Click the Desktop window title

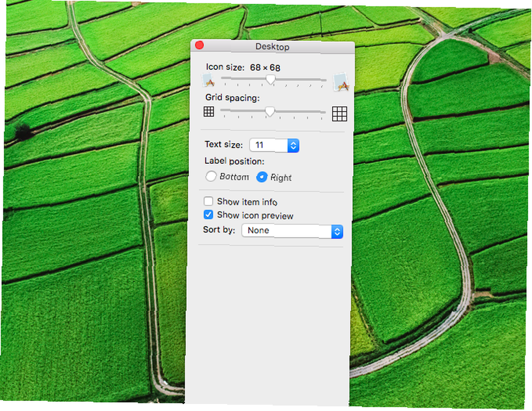[x=272, y=47]
